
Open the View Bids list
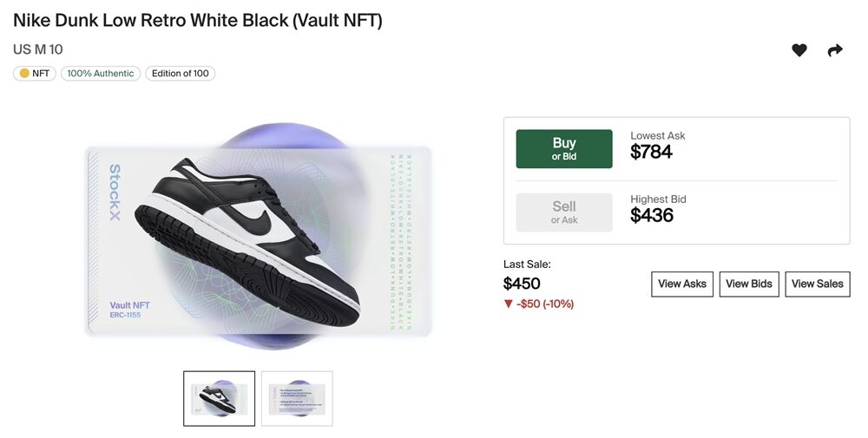749,284
